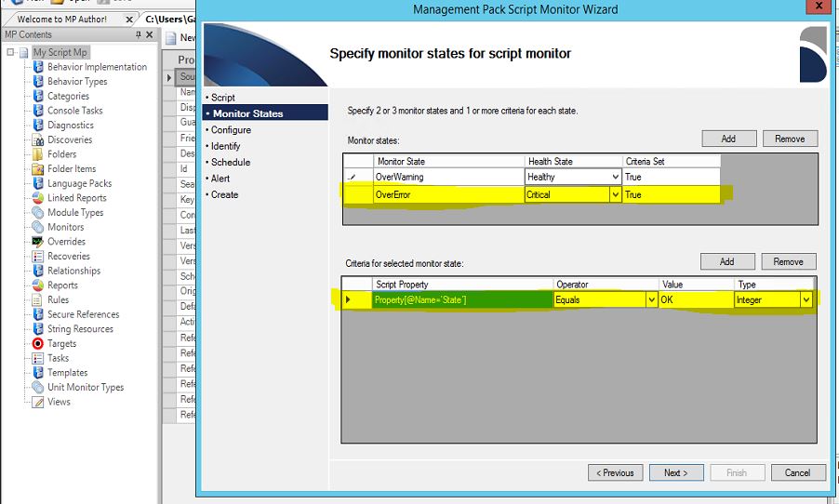The height and width of the screenshot is (504, 839).
Task: Click the Monitors icon in tree
Action: (38, 227)
